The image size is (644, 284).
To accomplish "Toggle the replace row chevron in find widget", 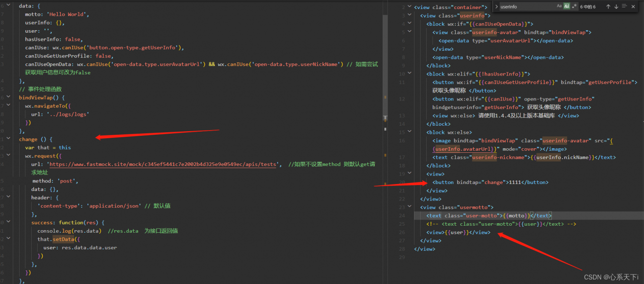I will [497, 7].
